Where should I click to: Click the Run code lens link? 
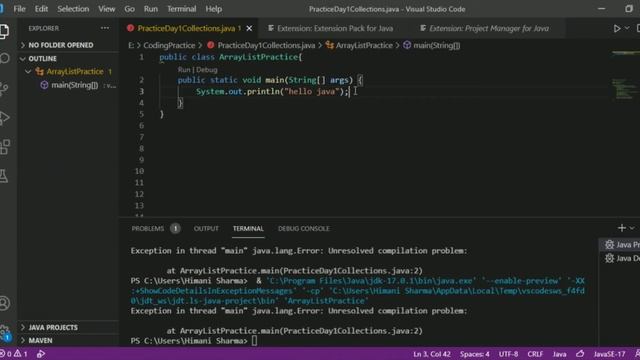184,70
